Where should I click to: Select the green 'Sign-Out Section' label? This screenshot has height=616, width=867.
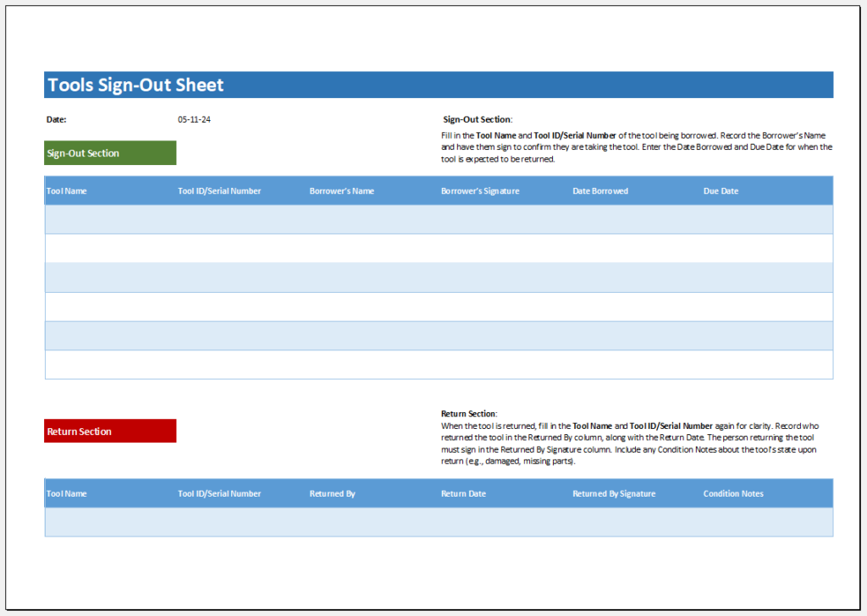click(110, 153)
